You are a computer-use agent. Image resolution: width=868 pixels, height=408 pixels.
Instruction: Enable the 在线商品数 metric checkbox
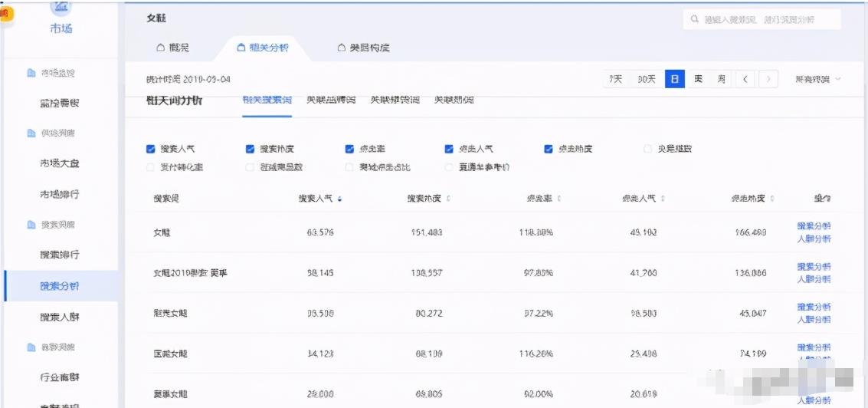point(250,167)
